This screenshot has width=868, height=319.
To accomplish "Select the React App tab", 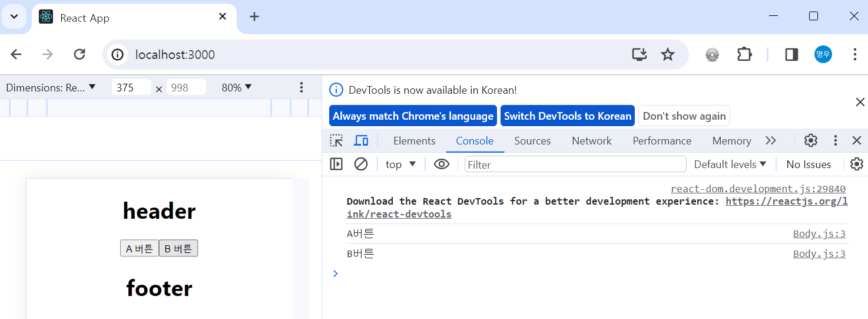I will point(134,18).
